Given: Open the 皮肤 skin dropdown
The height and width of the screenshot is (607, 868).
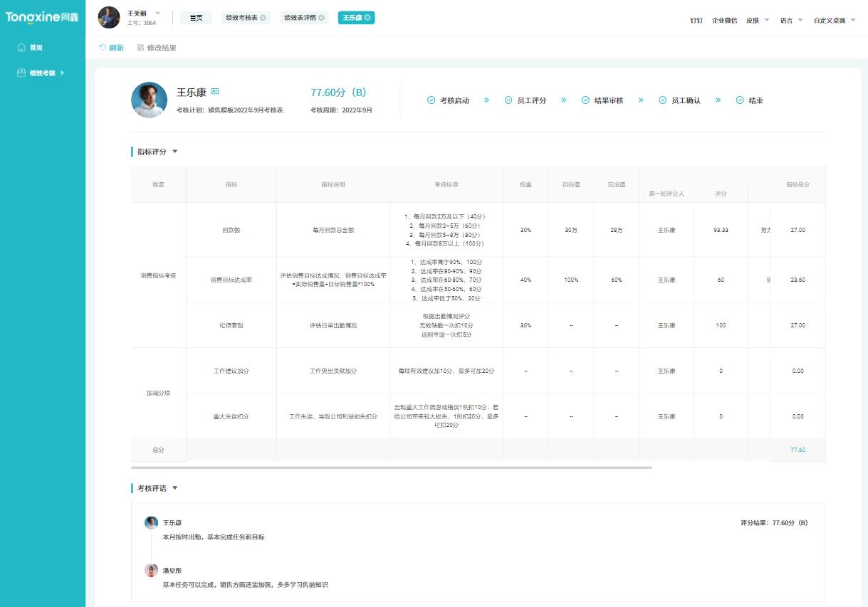Looking at the screenshot, I should click(x=766, y=20).
